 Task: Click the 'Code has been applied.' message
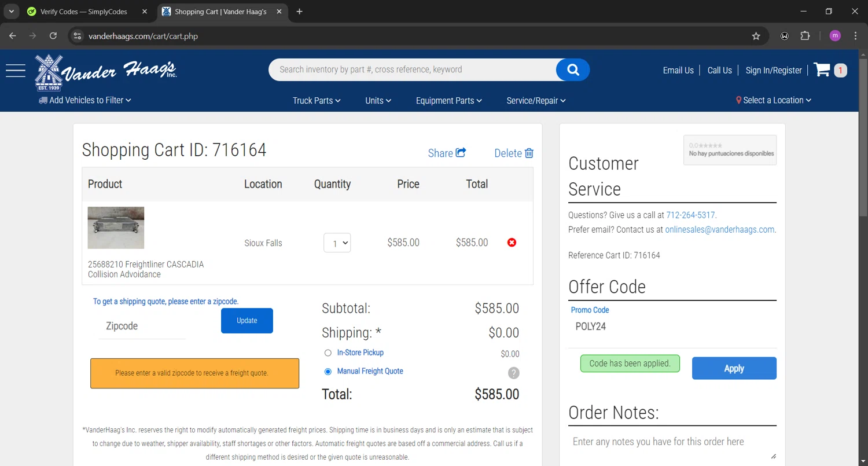[x=630, y=364]
